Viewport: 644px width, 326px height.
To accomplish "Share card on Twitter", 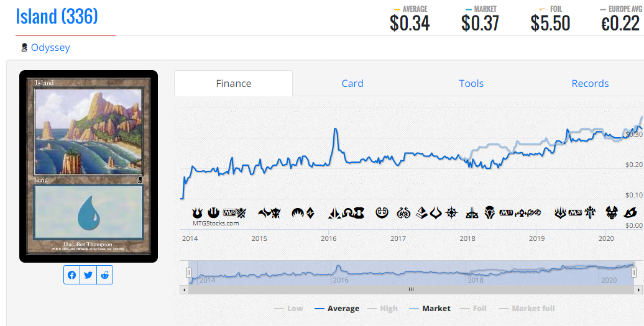I will pos(88,275).
